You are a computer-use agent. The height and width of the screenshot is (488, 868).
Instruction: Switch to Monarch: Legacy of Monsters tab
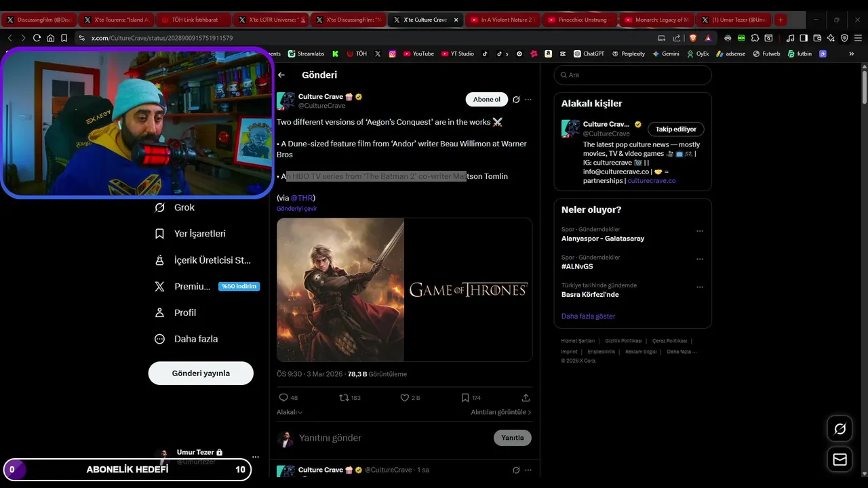(x=656, y=20)
